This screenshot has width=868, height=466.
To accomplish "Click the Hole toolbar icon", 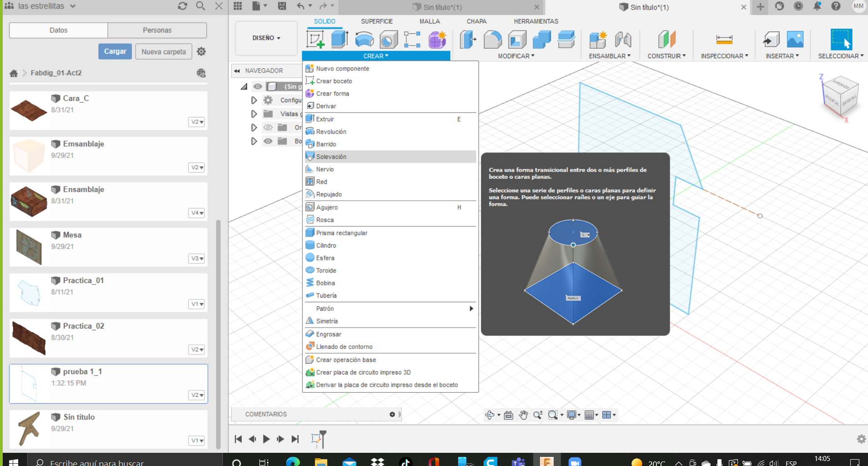I will [389, 40].
